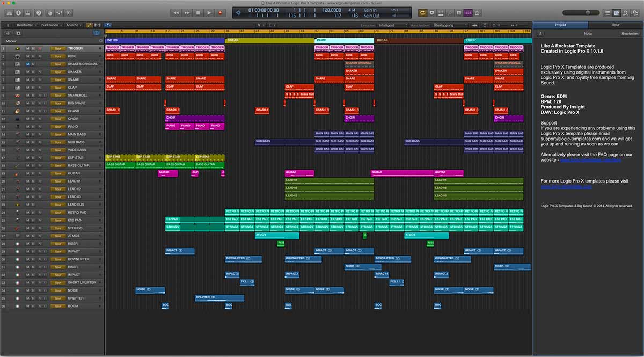This screenshot has height=357, width=644.
Task: Open the Mixer faders icon
Action: 59,12
